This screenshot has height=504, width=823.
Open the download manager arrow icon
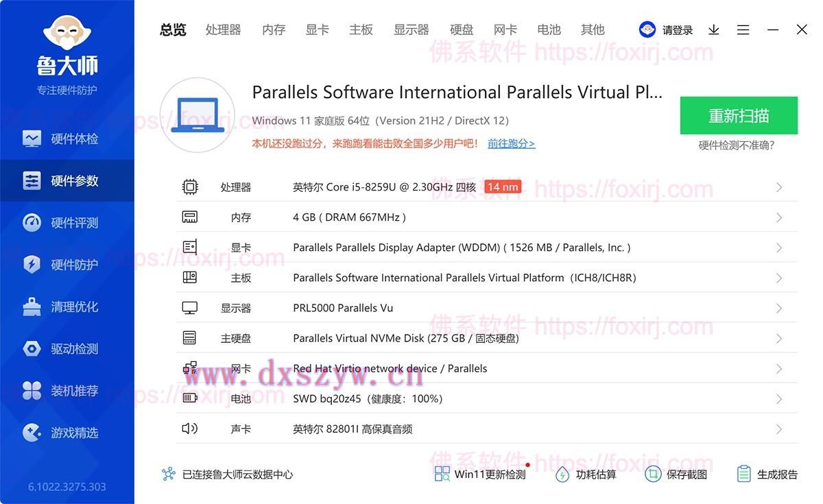714,29
